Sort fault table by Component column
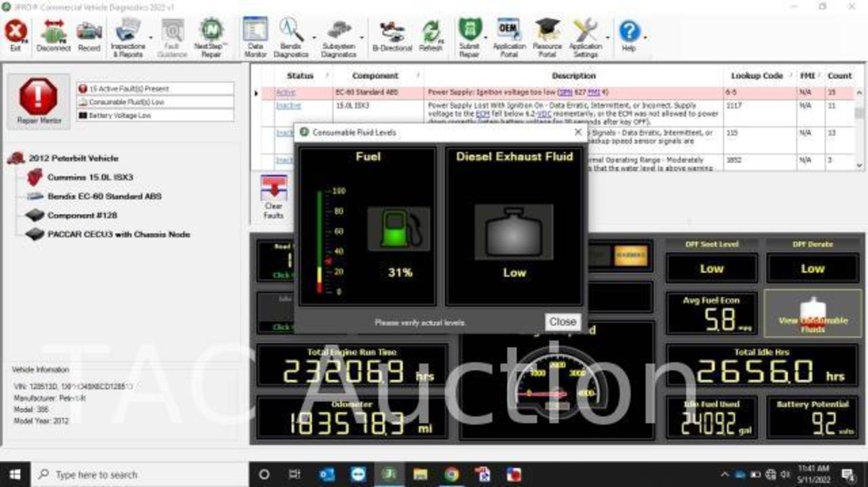The height and width of the screenshot is (487, 868). pyautogui.click(x=375, y=76)
